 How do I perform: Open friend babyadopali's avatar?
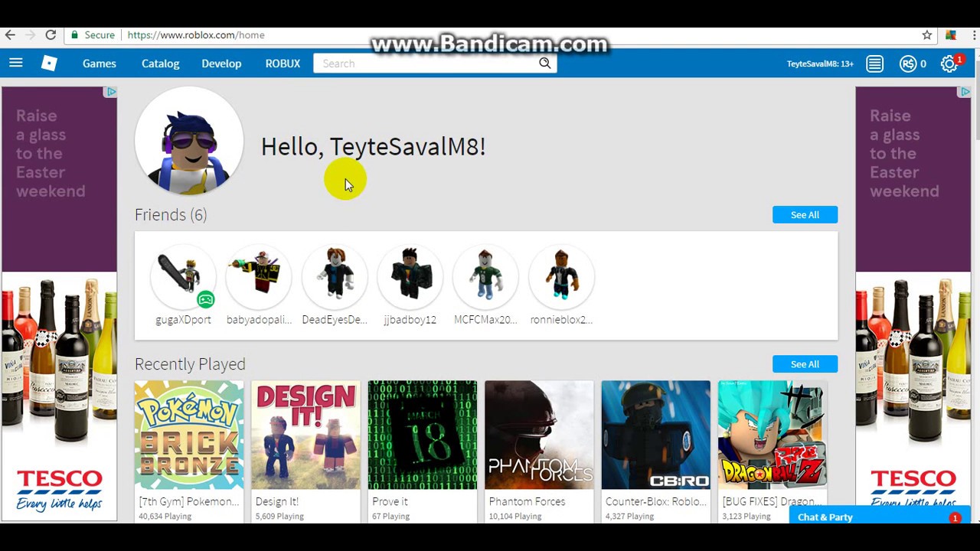click(x=259, y=275)
